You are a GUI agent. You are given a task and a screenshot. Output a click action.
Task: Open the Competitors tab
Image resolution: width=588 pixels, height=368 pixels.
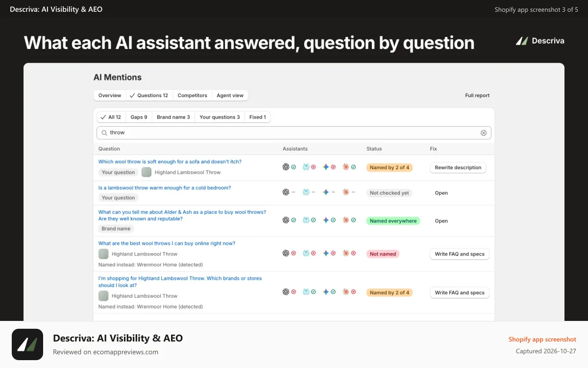tap(192, 95)
